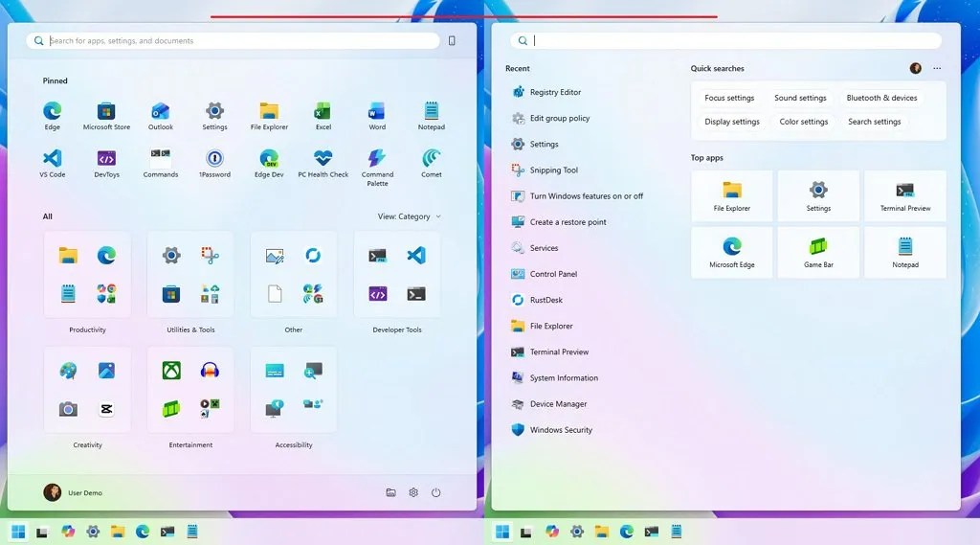This screenshot has height=545, width=980.
Task: Launch Word from Pinned apps
Action: coord(377,116)
